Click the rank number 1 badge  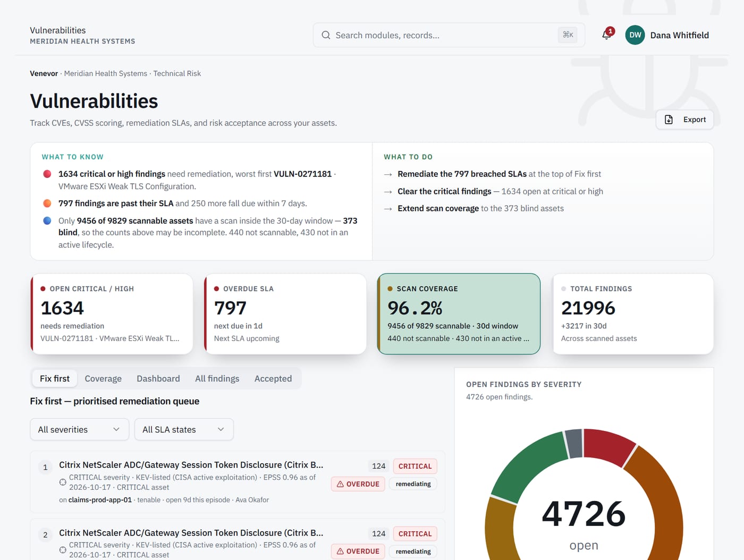pyautogui.click(x=45, y=467)
